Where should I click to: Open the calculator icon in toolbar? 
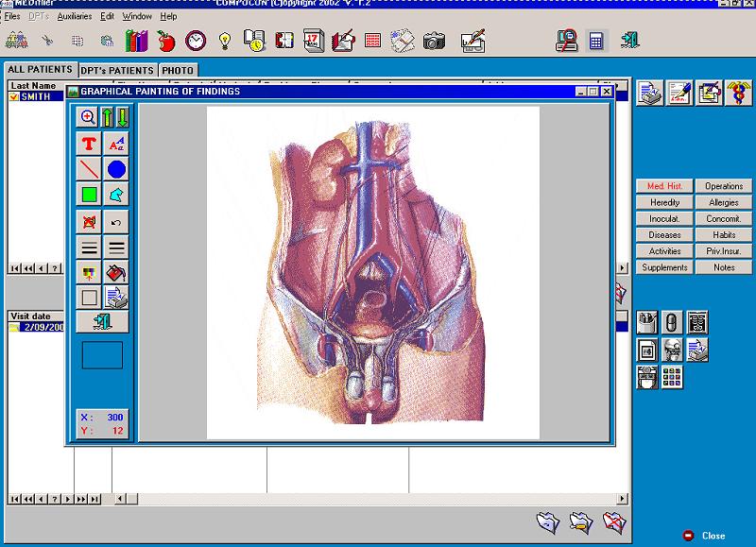tap(596, 41)
